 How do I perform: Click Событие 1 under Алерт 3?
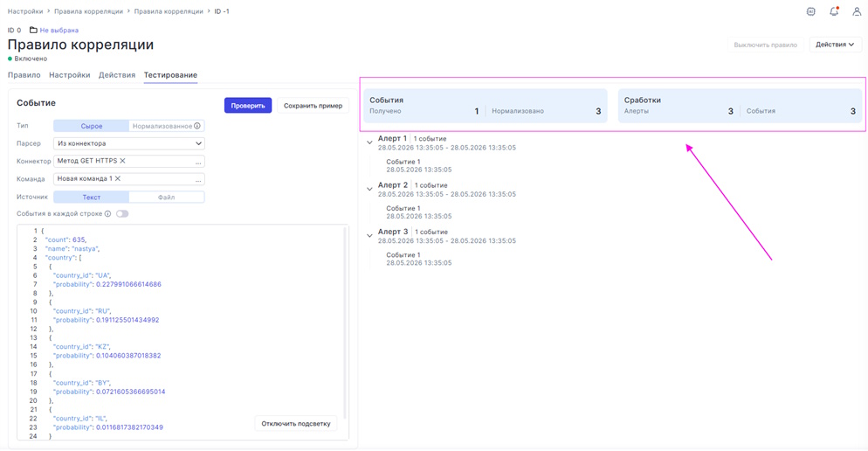point(403,255)
